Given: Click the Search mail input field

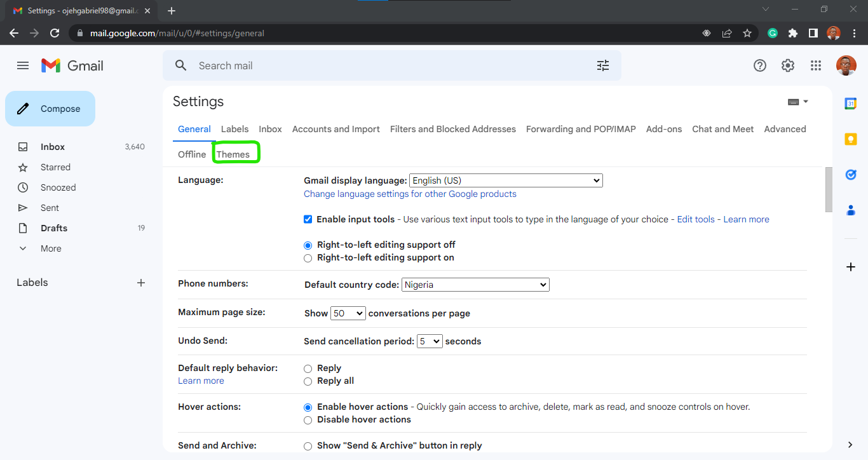Looking at the screenshot, I should 318,65.
